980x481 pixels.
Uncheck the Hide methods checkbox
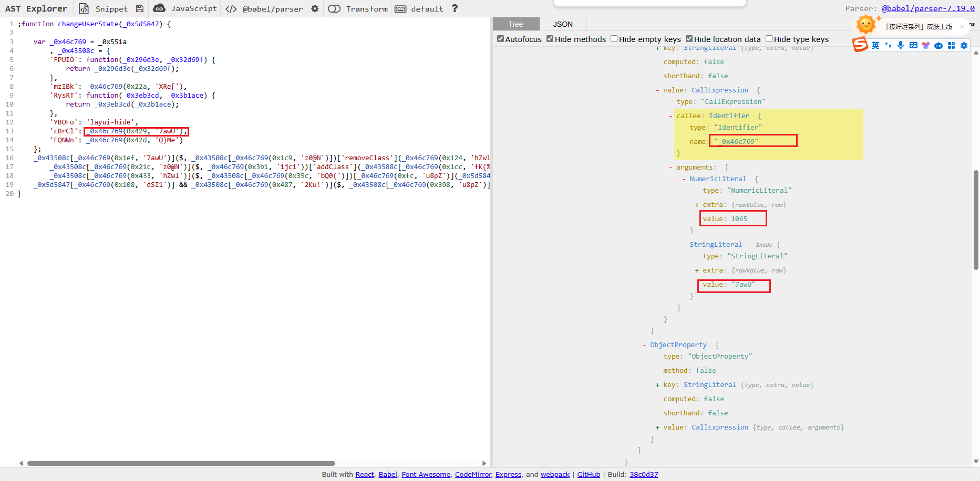pyautogui.click(x=550, y=39)
